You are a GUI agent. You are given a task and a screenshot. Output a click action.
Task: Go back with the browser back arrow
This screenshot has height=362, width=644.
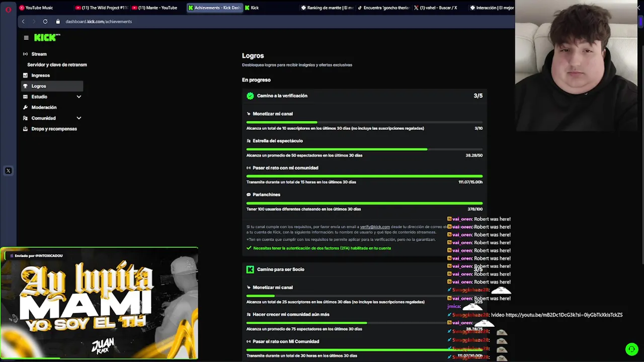point(23,22)
